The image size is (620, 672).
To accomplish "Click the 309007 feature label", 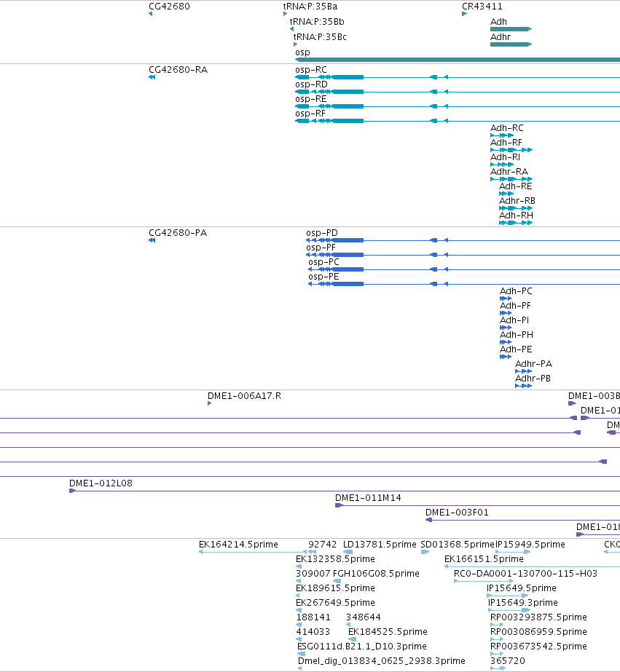I will [x=313, y=574].
